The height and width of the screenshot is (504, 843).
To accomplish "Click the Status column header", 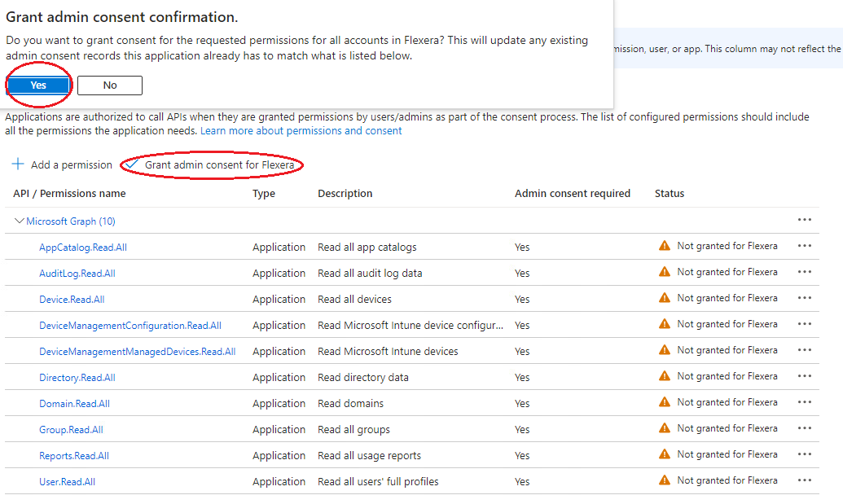I will pyautogui.click(x=670, y=194).
